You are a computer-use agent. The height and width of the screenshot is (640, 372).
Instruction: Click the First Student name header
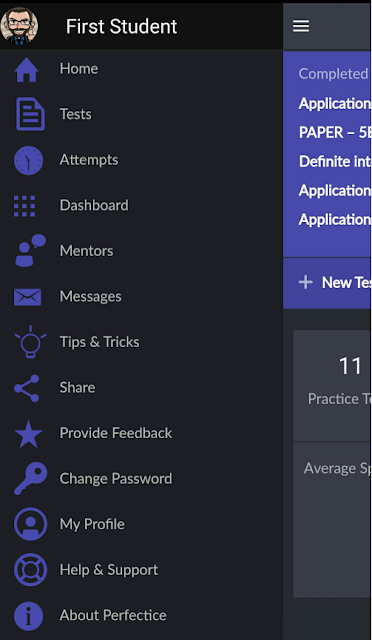pos(121,27)
